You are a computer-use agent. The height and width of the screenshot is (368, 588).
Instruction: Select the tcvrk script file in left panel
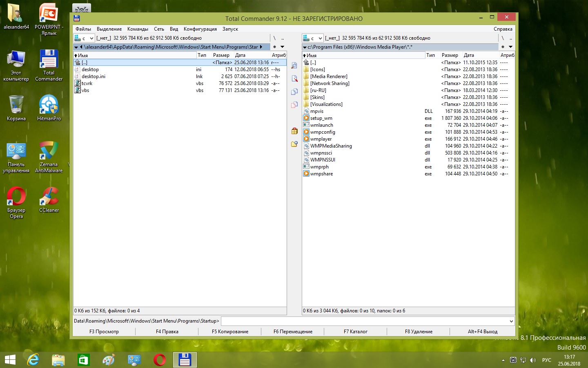pyautogui.click(x=87, y=83)
